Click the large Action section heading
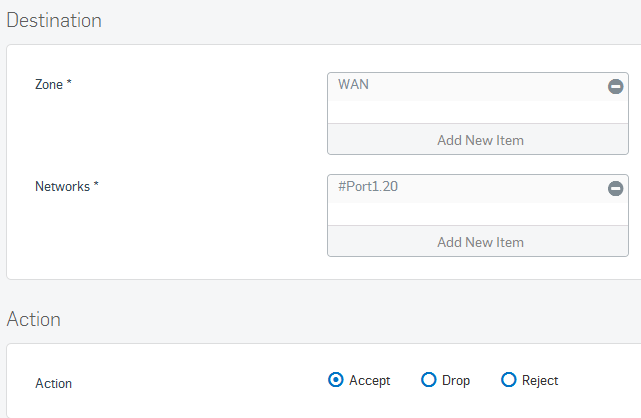Image resolution: width=641 pixels, height=418 pixels. 34,319
